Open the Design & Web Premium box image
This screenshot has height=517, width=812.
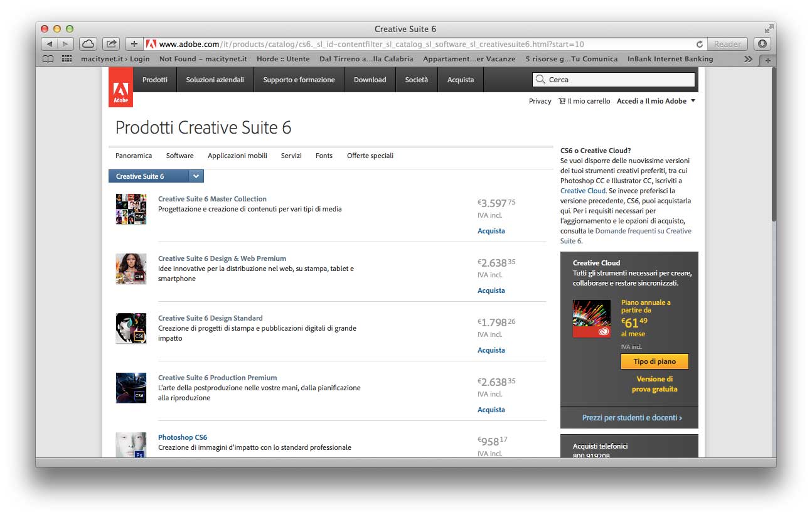tap(131, 269)
